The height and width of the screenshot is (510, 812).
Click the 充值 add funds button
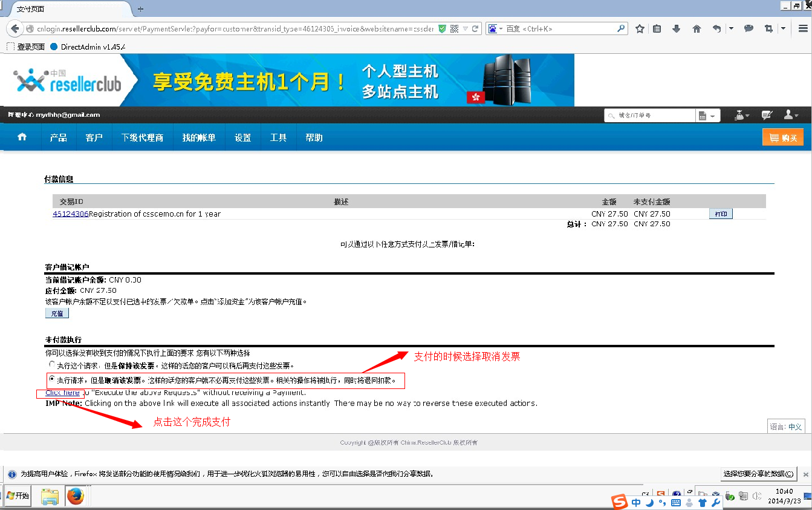pos(57,313)
